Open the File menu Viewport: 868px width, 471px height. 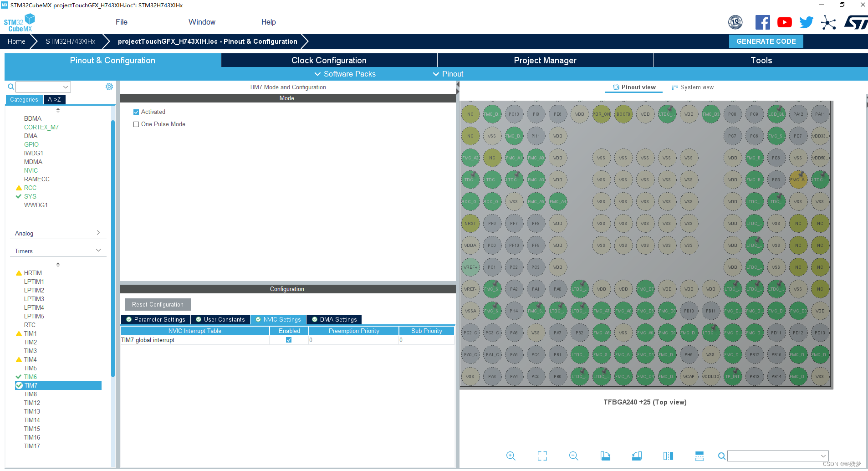(122, 22)
